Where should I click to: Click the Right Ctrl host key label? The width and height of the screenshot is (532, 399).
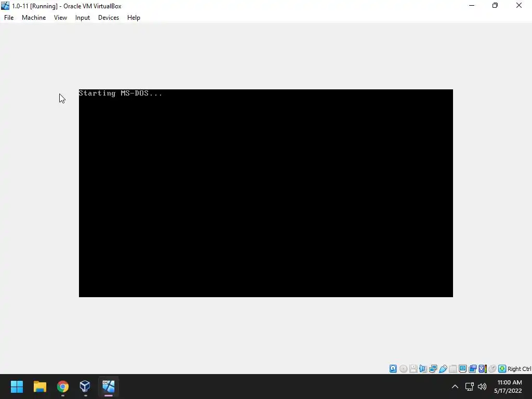(x=520, y=369)
